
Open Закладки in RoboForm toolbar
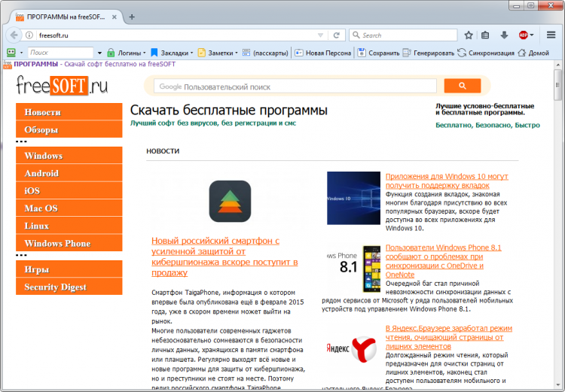tap(172, 53)
